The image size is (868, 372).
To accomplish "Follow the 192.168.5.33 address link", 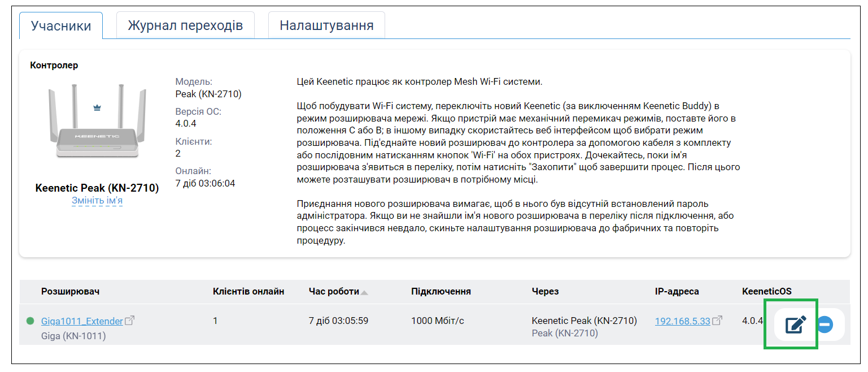I will click(x=682, y=321).
